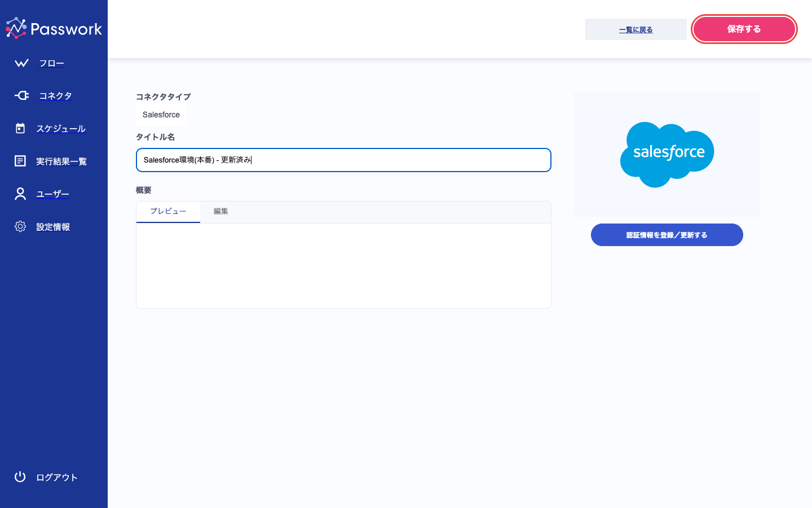Click the ユーザー person icon

pos(20,194)
